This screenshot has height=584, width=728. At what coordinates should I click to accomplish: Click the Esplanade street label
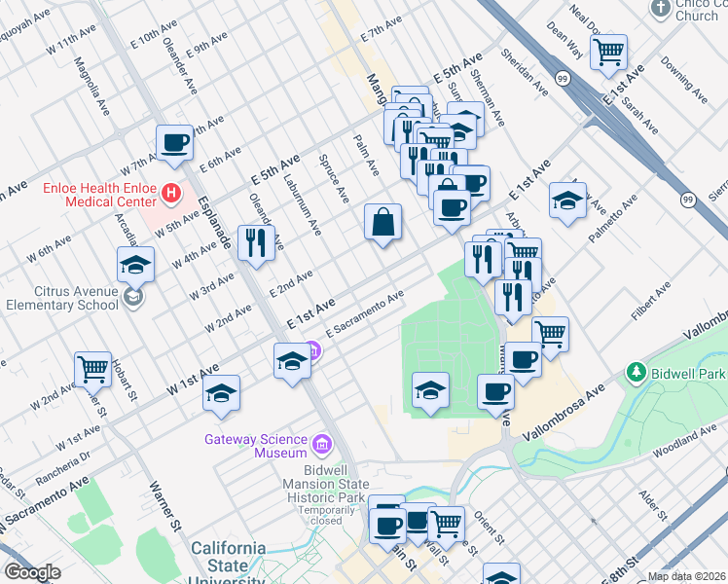tap(214, 222)
